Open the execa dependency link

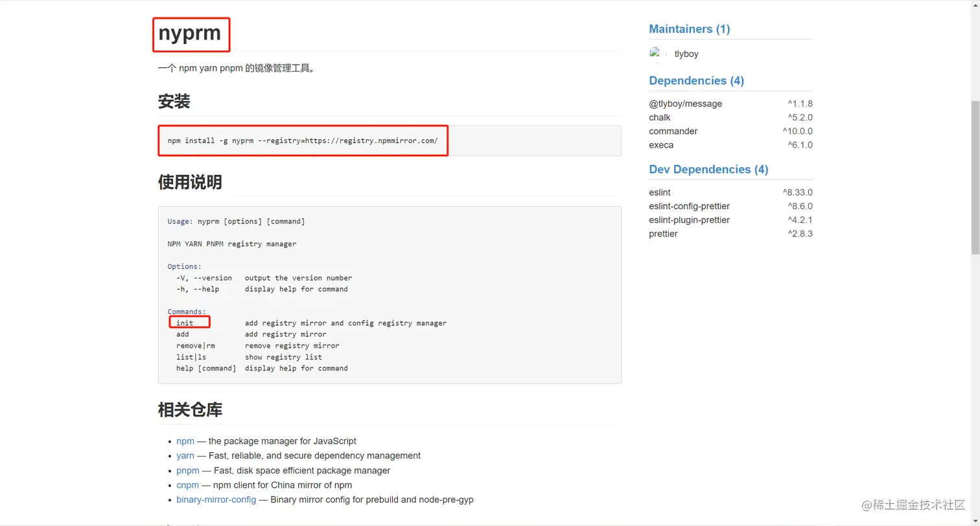pyautogui.click(x=661, y=145)
